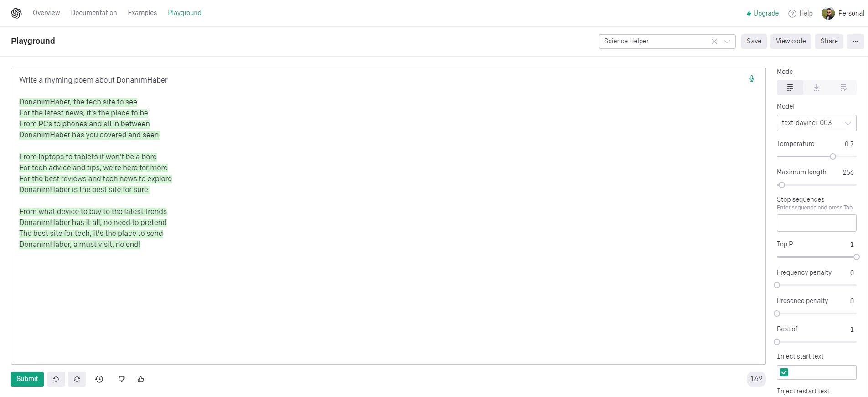Click the Temperature slider handle
Screen dimensions: 868x397
[833, 157]
